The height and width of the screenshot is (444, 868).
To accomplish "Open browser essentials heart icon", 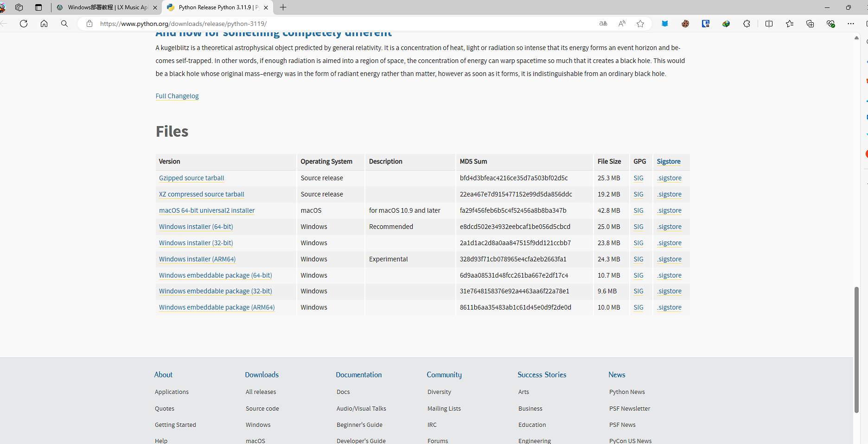I will click(830, 24).
